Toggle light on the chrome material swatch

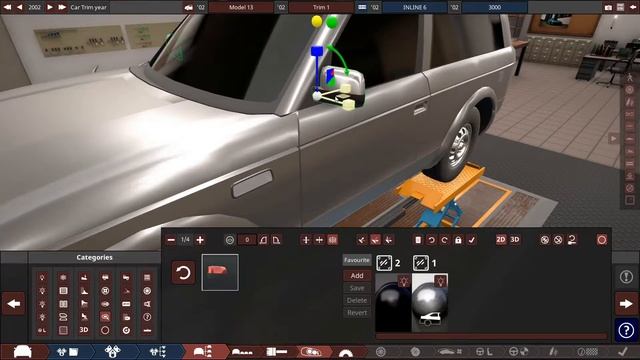tap(440, 281)
